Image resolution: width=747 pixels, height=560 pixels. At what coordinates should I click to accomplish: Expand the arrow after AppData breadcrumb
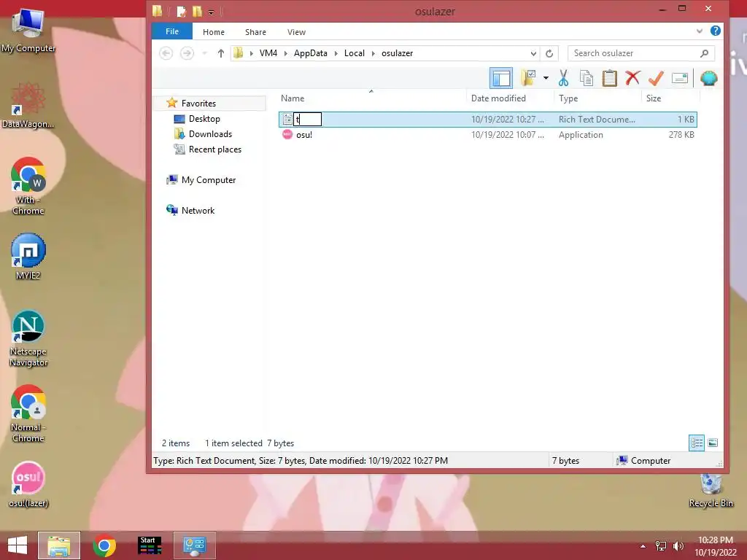(336, 53)
